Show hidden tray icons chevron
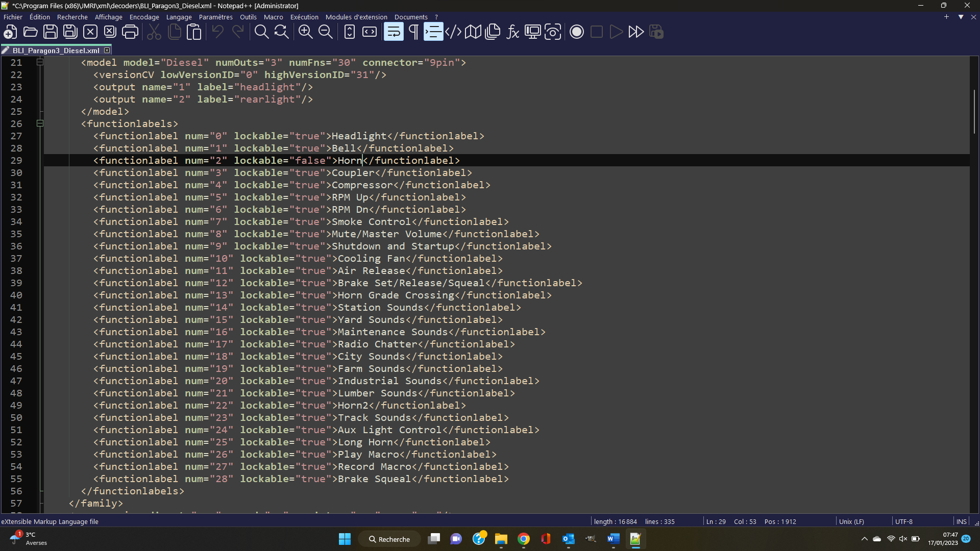Screen dimensions: 980x551 (x=865, y=539)
